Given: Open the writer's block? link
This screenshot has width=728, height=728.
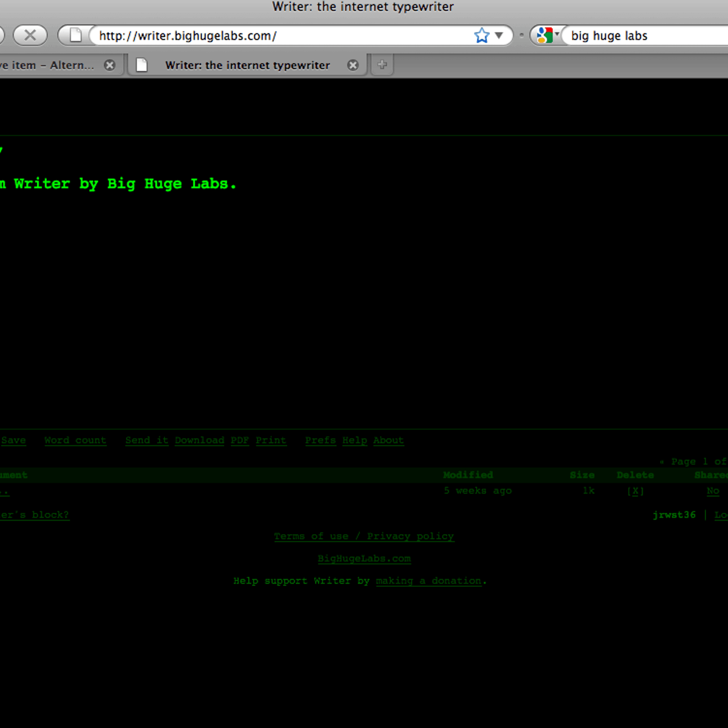Looking at the screenshot, I should pos(35,515).
